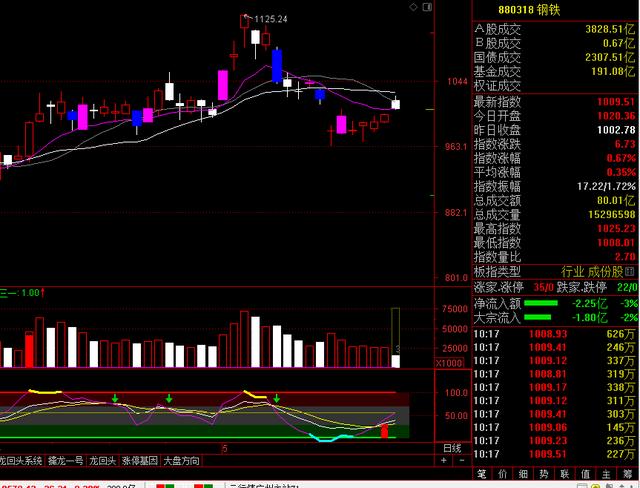Click the 权证成交 row label
This screenshot has width=640, height=488.
(497, 86)
